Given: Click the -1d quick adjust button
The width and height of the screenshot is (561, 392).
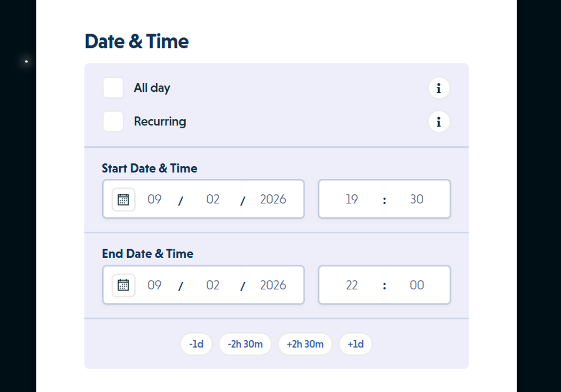Looking at the screenshot, I should pyautogui.click(x=196, y=344).
